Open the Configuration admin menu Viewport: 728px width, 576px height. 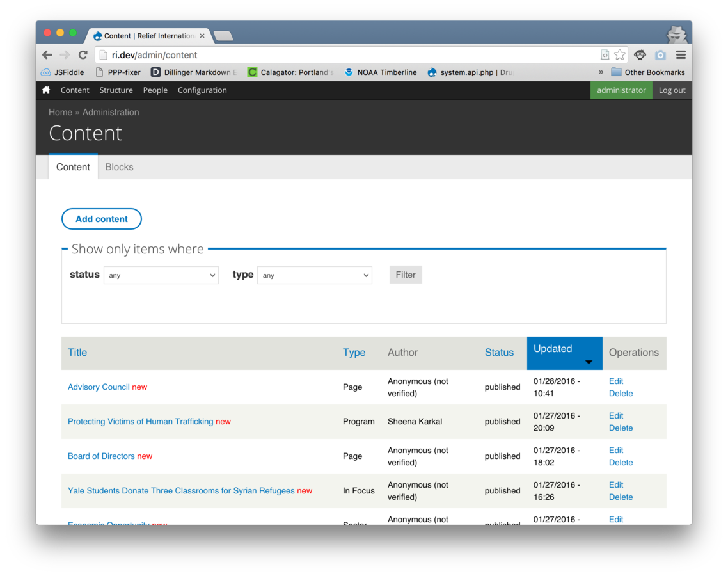point(202,90)
